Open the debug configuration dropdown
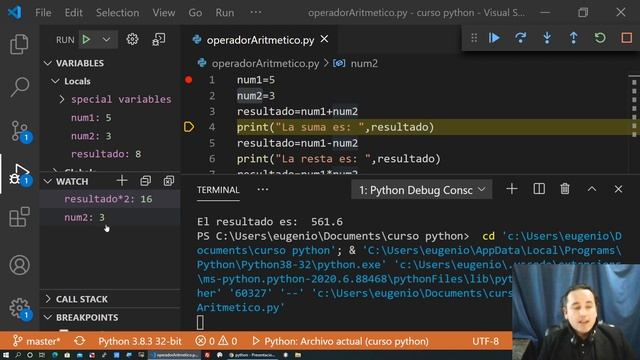Image resolution: width=640 pixels, height=360 pixels. 106,40
